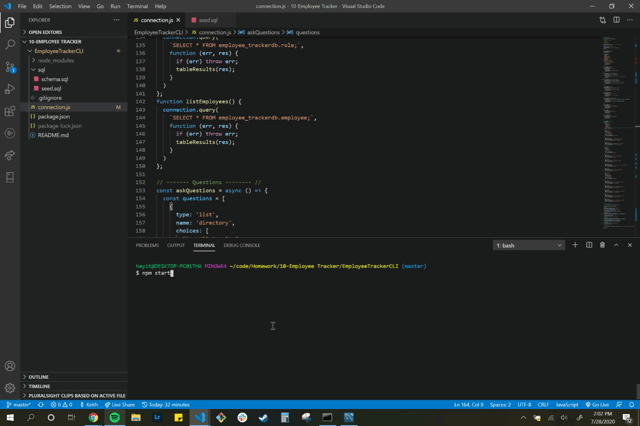
Task: Open the Search view in activity bar
Action: tap(10, 44)
